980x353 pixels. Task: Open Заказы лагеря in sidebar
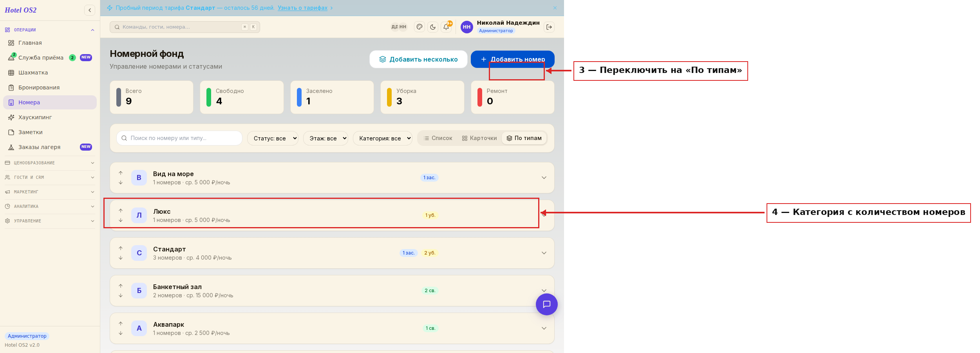coord(50,147)
